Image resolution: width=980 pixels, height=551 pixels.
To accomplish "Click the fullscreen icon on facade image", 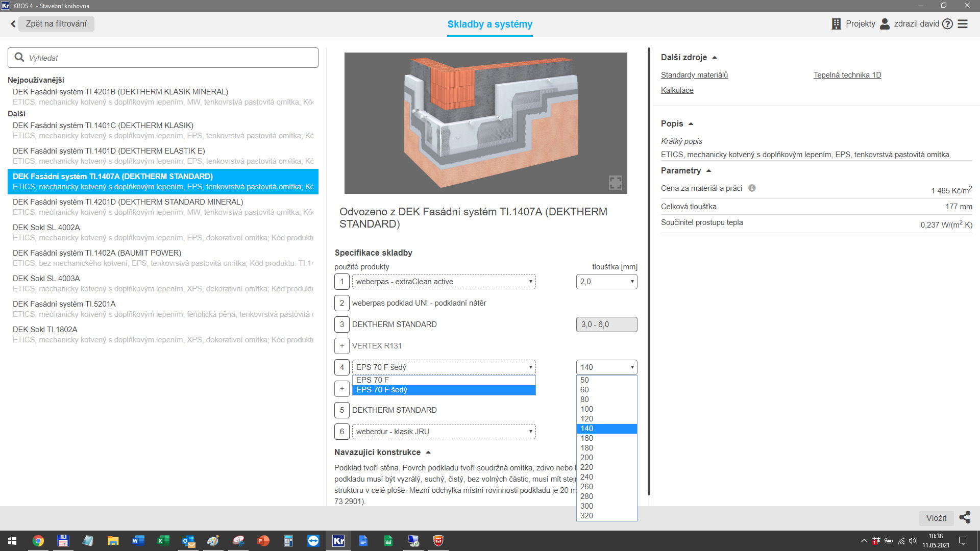I will point(615,183).
